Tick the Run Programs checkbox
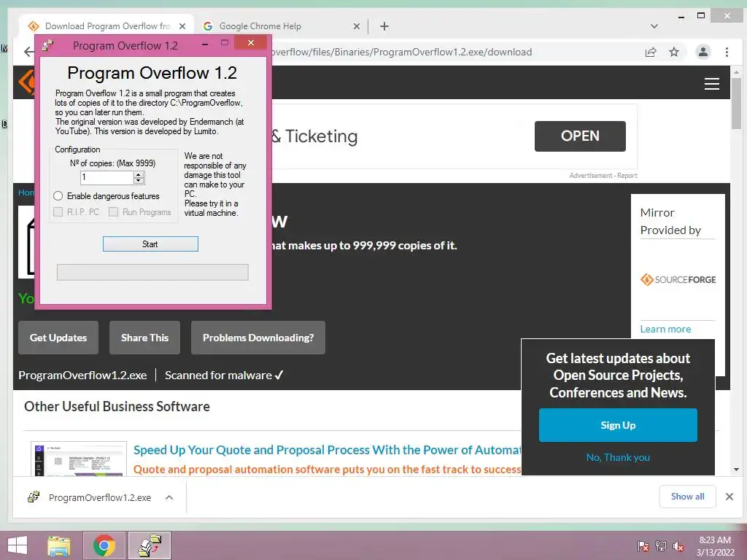747x560 pixels. (113, 212)
